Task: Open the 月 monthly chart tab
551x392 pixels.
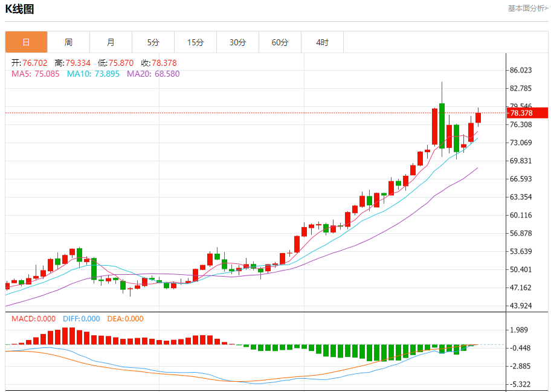Action: click(111, 42)
